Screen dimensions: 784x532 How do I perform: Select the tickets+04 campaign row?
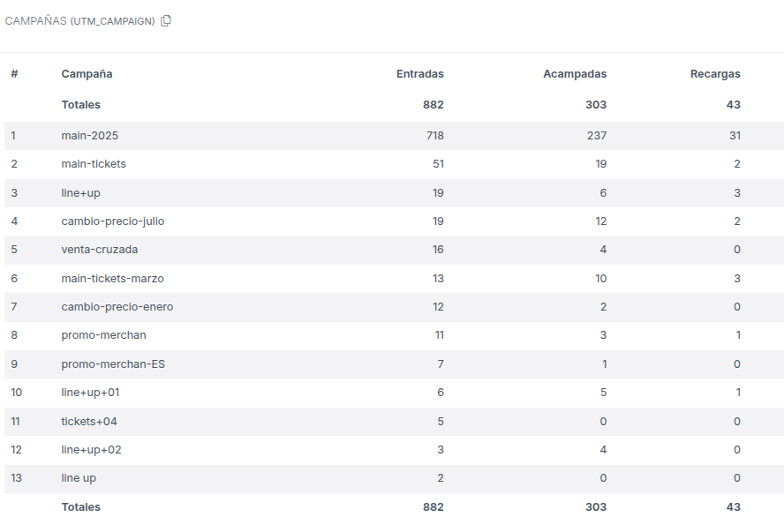(89, 422)
